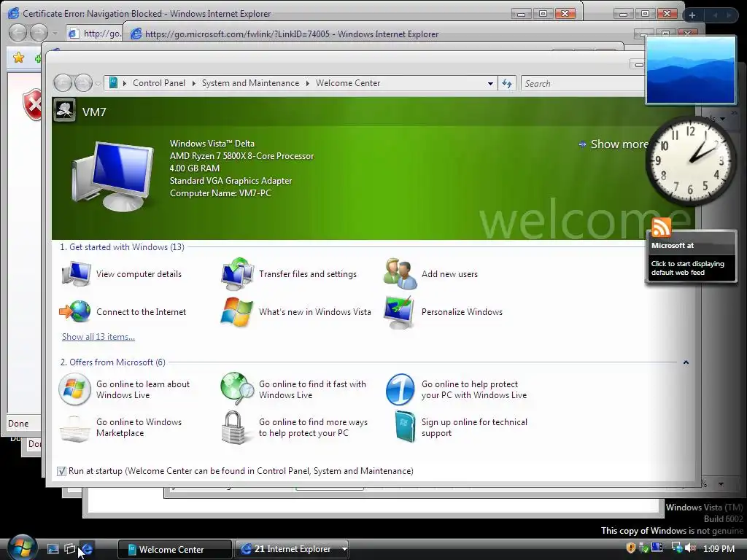Click Back button in Welcome Center window
The image size is (747, 560).
pyautogui.click(x=63, y=83)
